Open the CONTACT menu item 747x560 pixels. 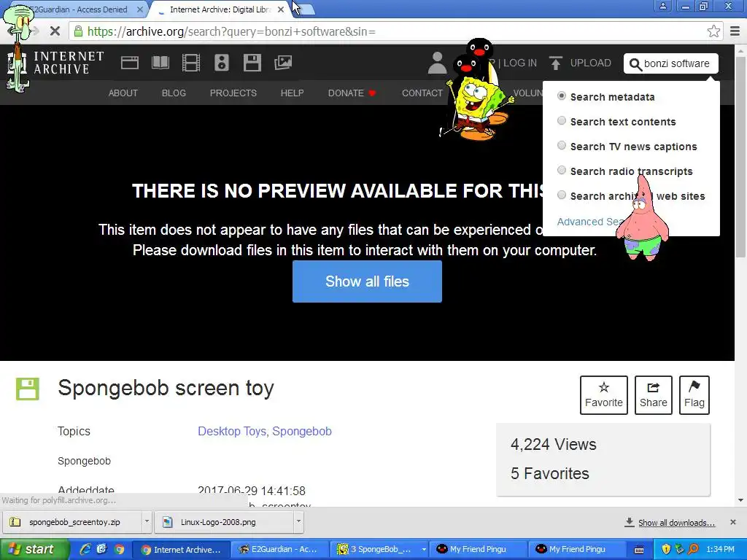[x=422, y=93]
